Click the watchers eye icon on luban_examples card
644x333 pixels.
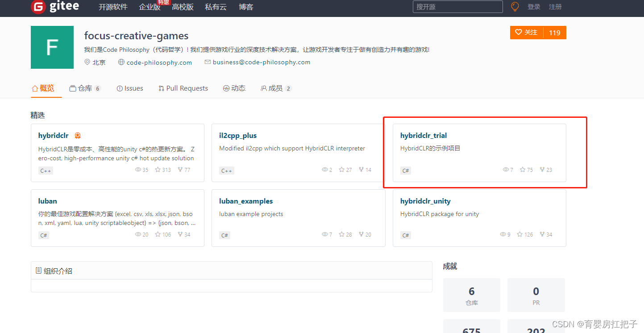click(x=324, y=234)
